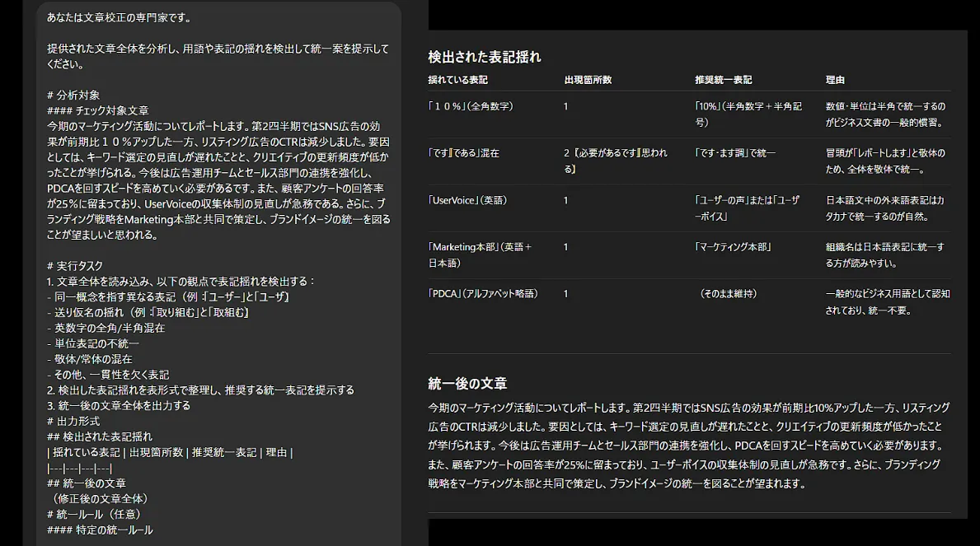The width and height of the screenshot is (980, 546).
Task: Click the # 分析対象 line in the prompt
Action: [x=73, y=96]
